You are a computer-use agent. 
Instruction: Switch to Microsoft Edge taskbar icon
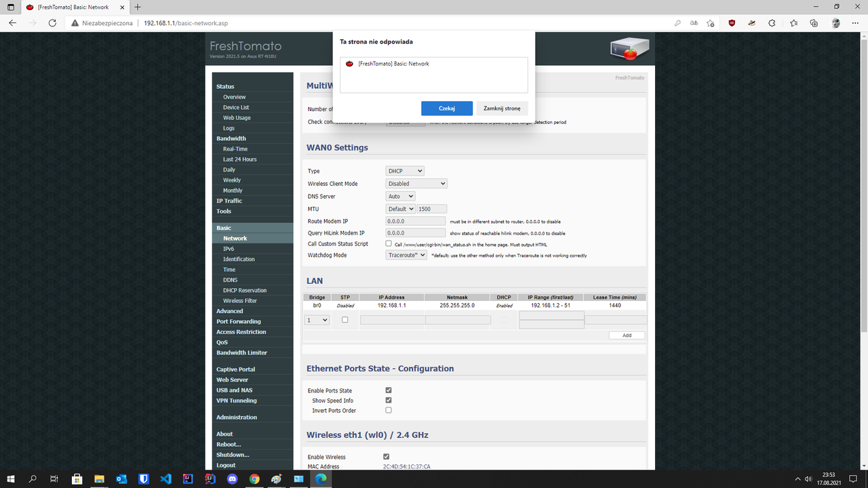[x=321, y=479]
